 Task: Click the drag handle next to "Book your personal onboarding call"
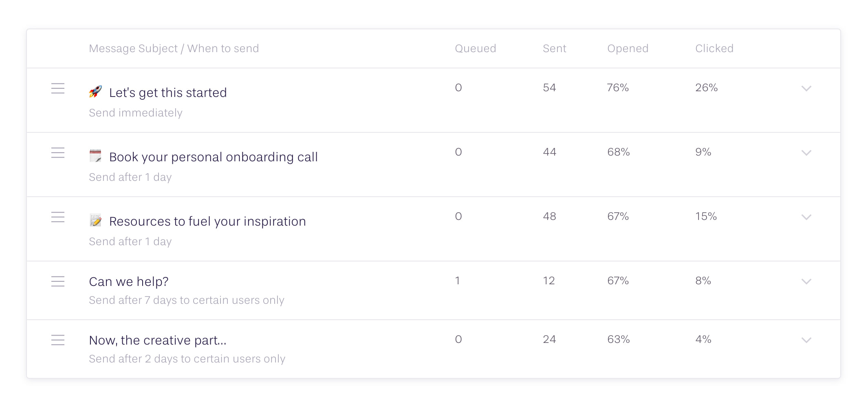(57, 153)
